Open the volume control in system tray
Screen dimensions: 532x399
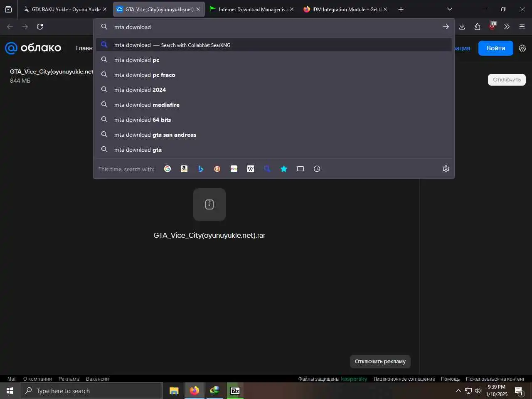[x=478, y=391]
